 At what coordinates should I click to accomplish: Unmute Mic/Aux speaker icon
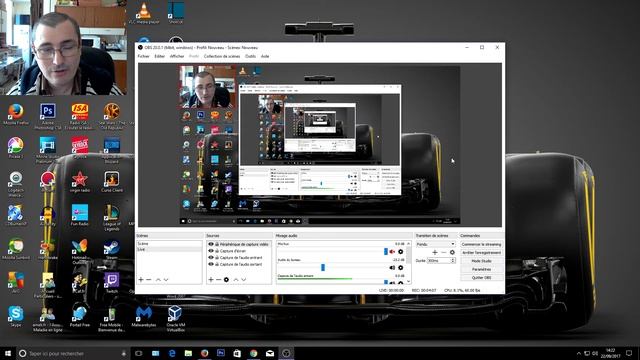(x=392, y=252)
